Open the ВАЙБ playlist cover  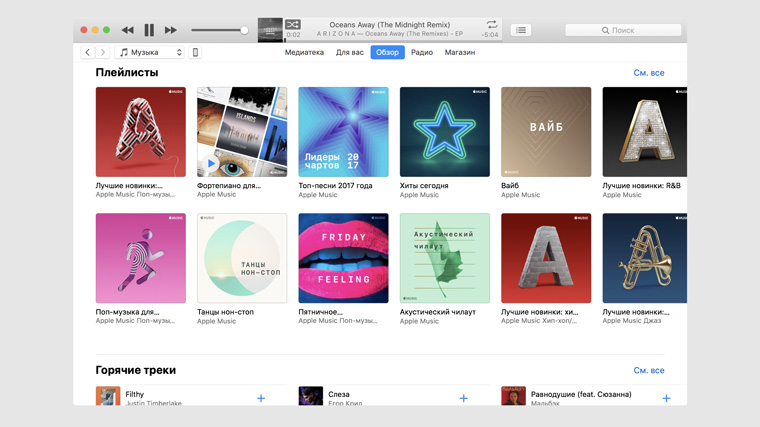click(x=546, y=132)
